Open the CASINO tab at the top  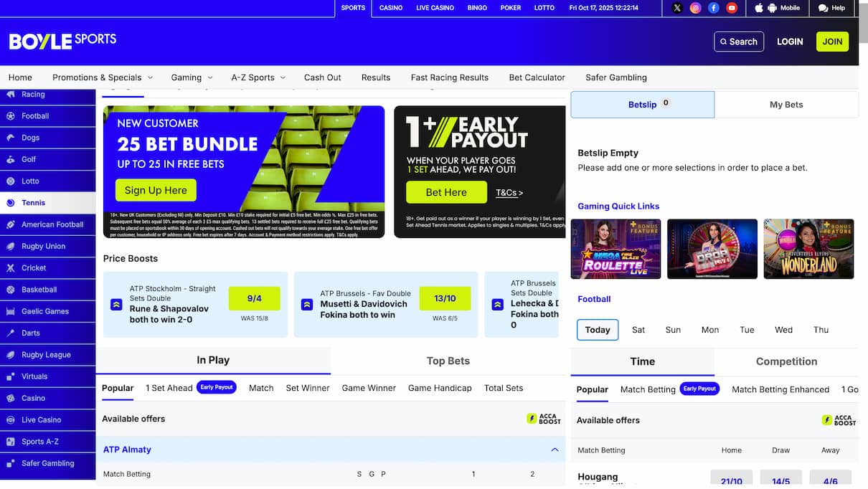(x=391, y=8)
